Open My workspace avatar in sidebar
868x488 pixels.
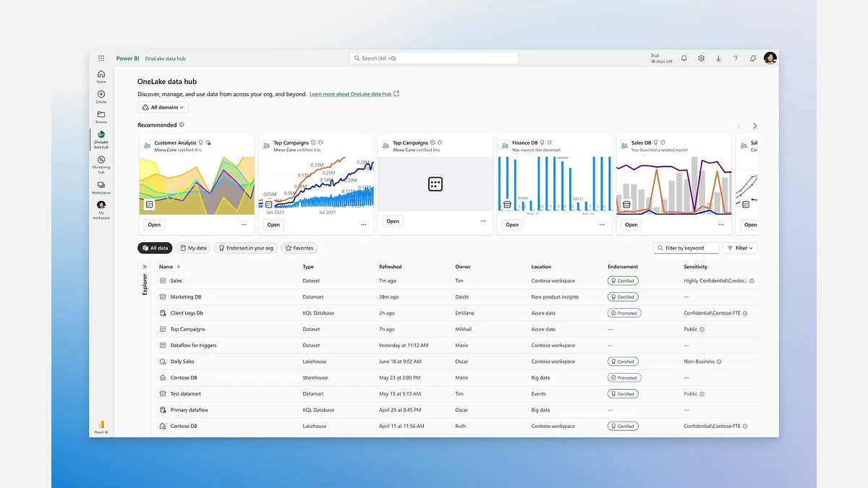[x=101, y=210]
